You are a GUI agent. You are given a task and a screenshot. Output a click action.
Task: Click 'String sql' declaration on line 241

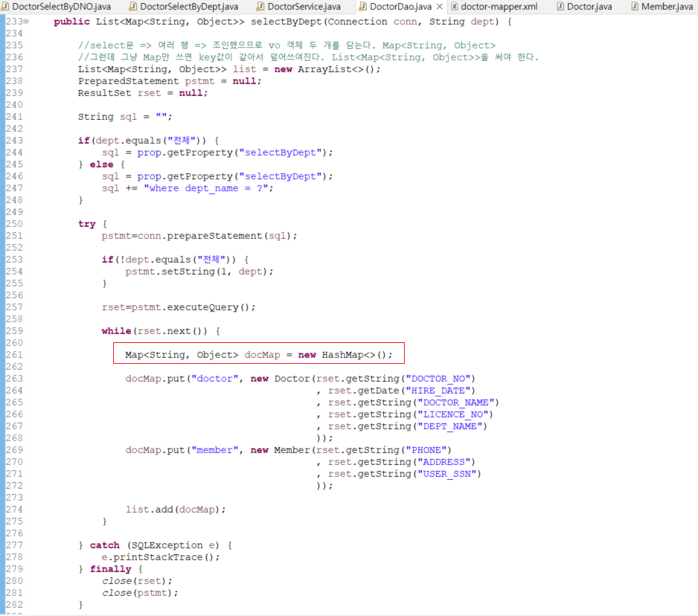pos(107,117)
